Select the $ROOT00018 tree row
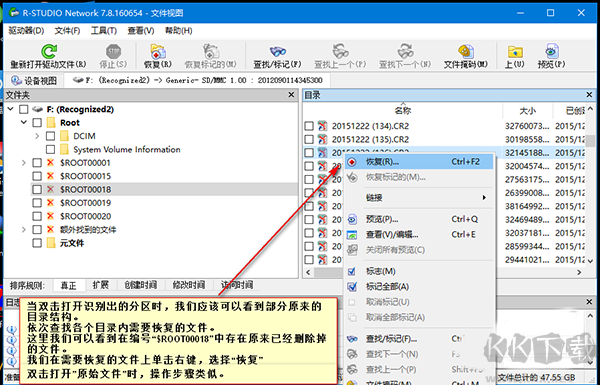 [164, 189]
